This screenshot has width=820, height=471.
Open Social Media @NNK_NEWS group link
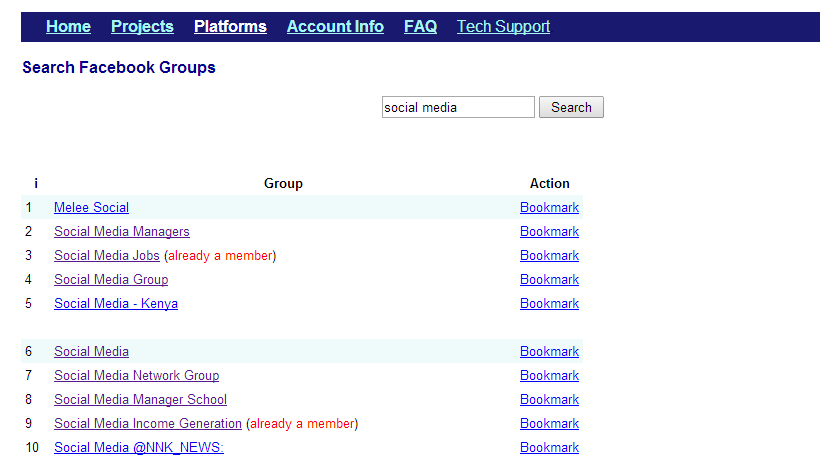[139, 447]
